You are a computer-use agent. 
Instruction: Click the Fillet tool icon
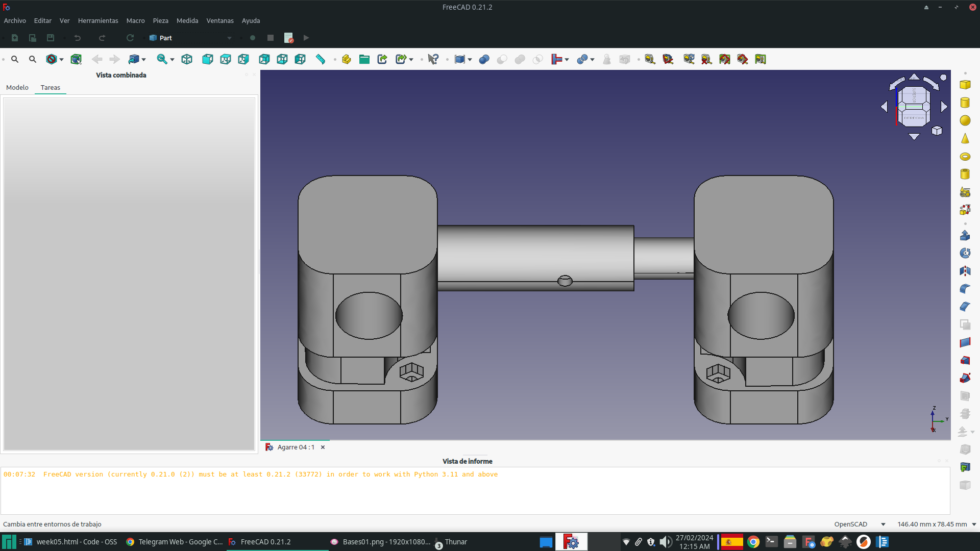965,289
